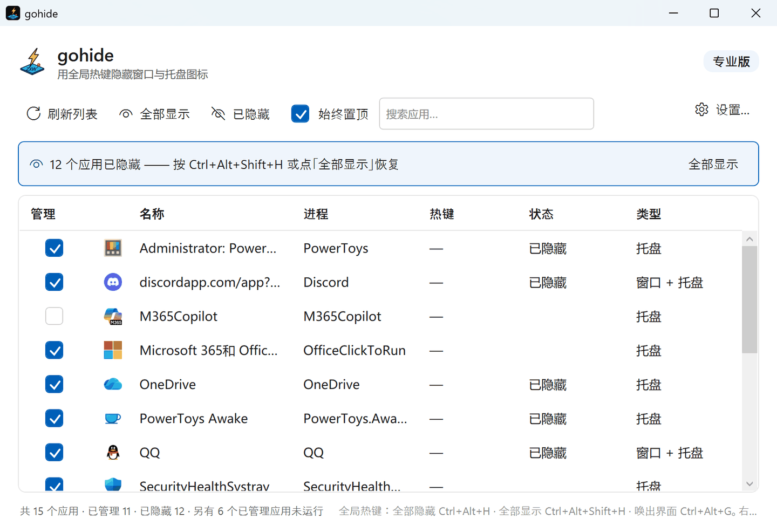Image resolution: width=777 pixels, height=532 pixels.
Task: Maximize the gohide window
Action: coord(714,13)
